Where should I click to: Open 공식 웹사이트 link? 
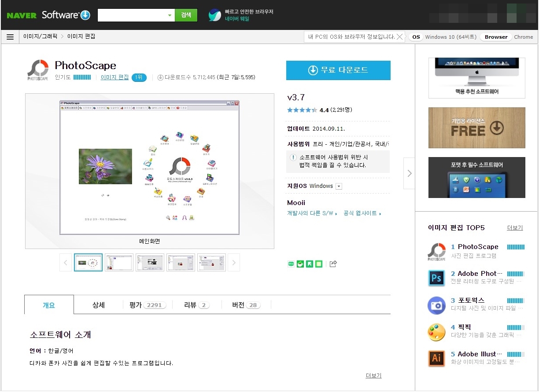coord(362,213)
